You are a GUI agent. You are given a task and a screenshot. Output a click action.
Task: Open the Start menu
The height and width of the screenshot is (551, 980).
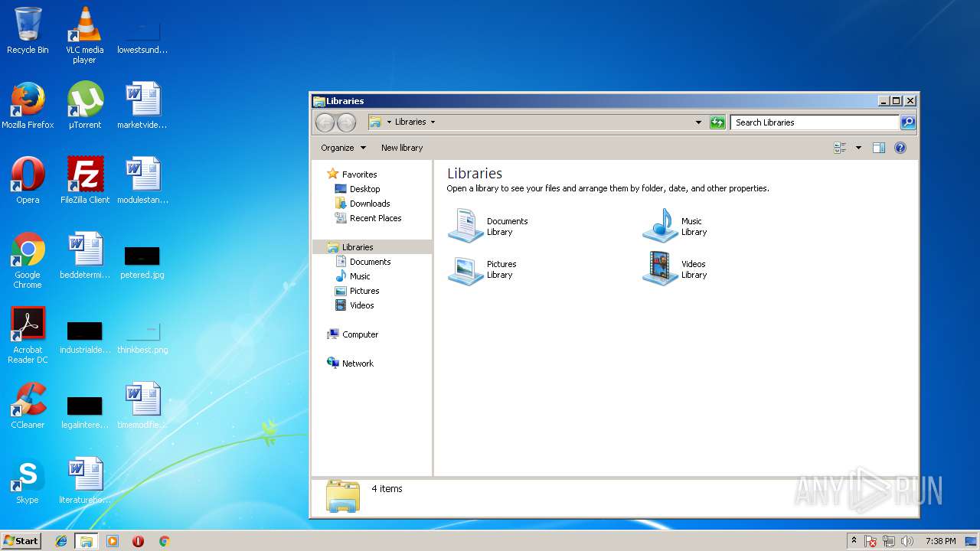(21, 540)
